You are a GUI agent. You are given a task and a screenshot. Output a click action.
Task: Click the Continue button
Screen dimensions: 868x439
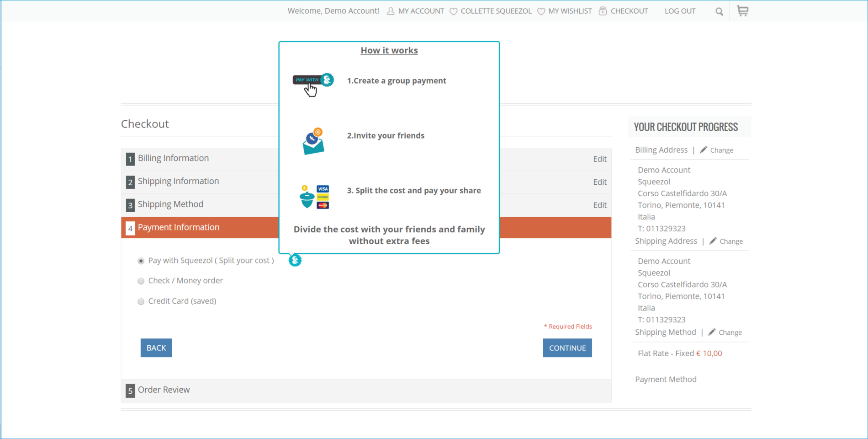(x=567, y=348)
